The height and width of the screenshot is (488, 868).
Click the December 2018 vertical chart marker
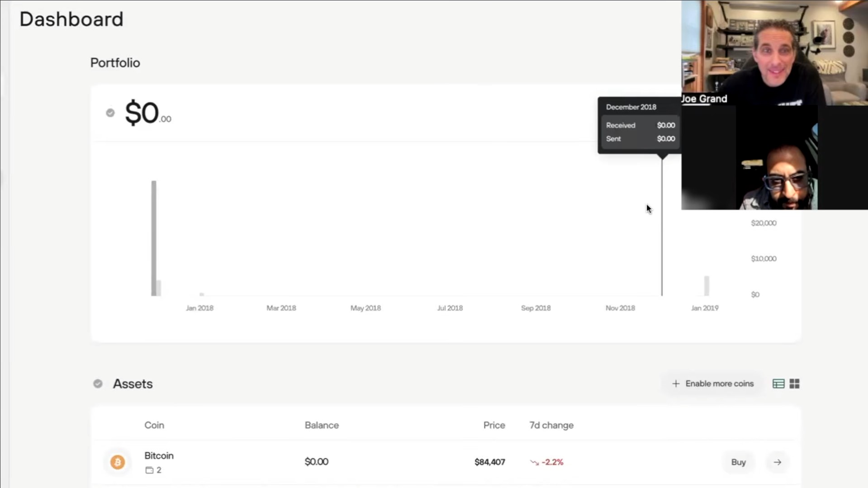tap(662, 226)
